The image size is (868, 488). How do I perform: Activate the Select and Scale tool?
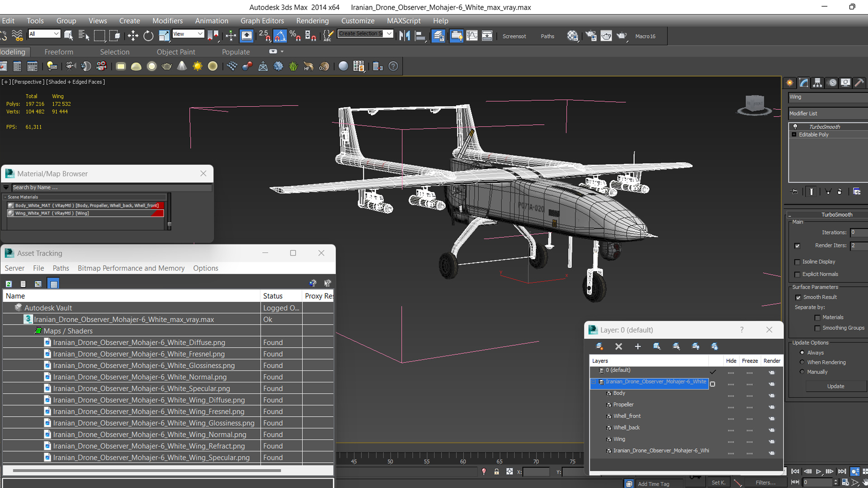164,36
